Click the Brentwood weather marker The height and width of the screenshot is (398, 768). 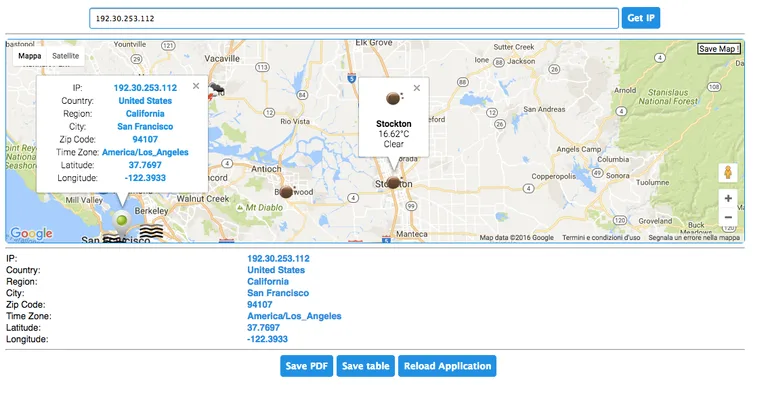click(286, 191)
